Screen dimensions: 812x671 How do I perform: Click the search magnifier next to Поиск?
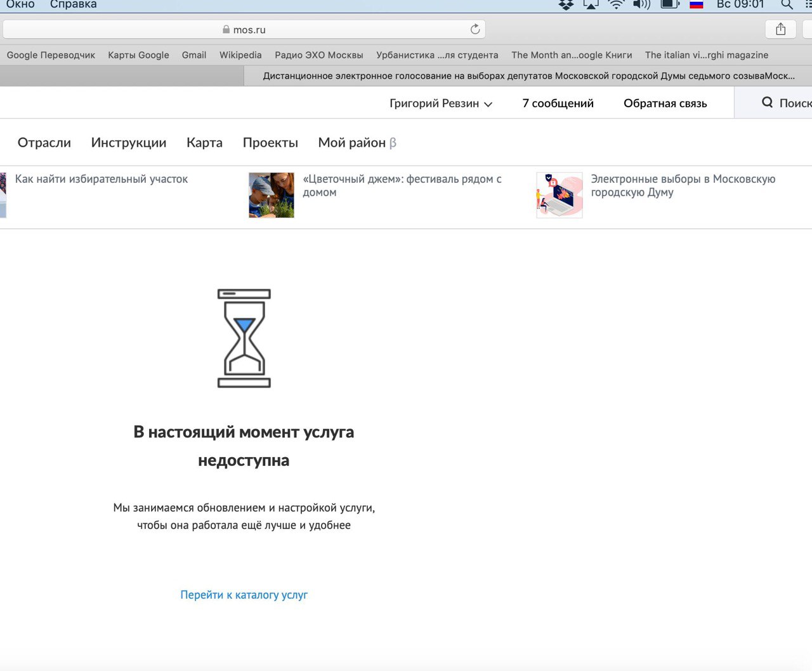[x=767, y=102]
